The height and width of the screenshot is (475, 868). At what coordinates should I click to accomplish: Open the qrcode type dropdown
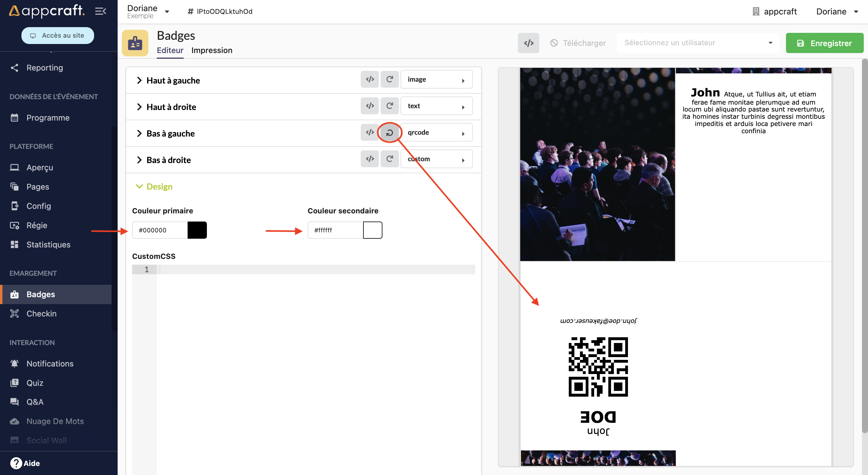(436, 133)
